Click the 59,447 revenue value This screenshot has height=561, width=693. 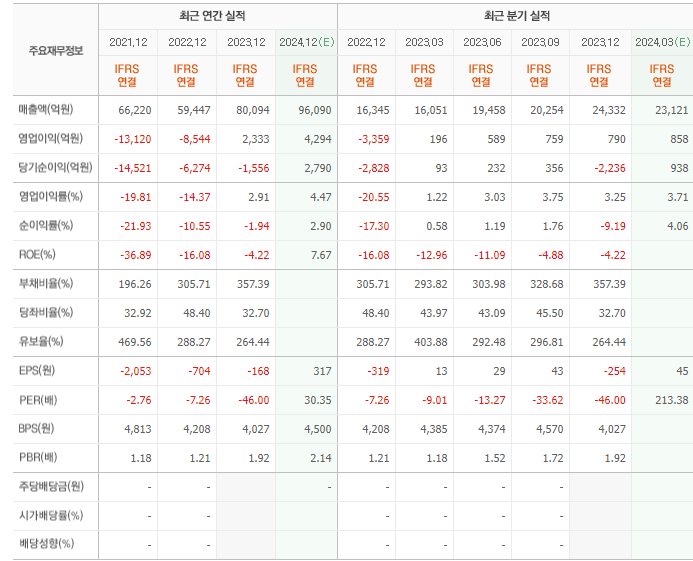[194, 110]
